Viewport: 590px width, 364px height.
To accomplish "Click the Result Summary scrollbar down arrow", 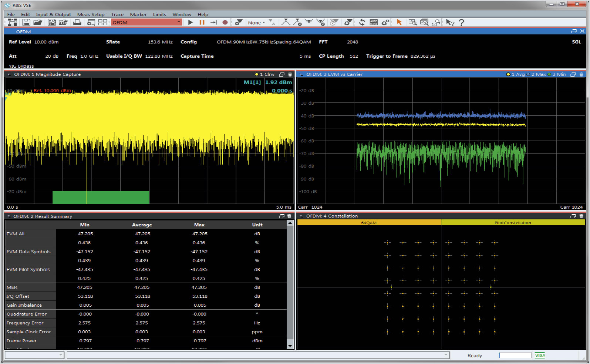I will point(290,346).
